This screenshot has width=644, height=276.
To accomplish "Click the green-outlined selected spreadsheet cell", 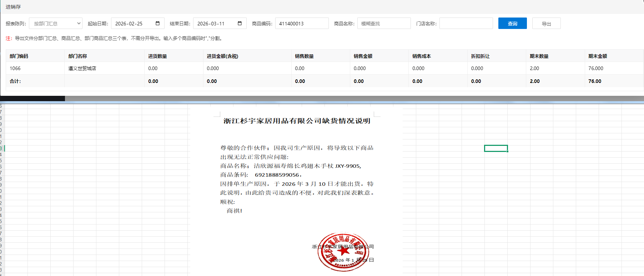I will (496, 148).
